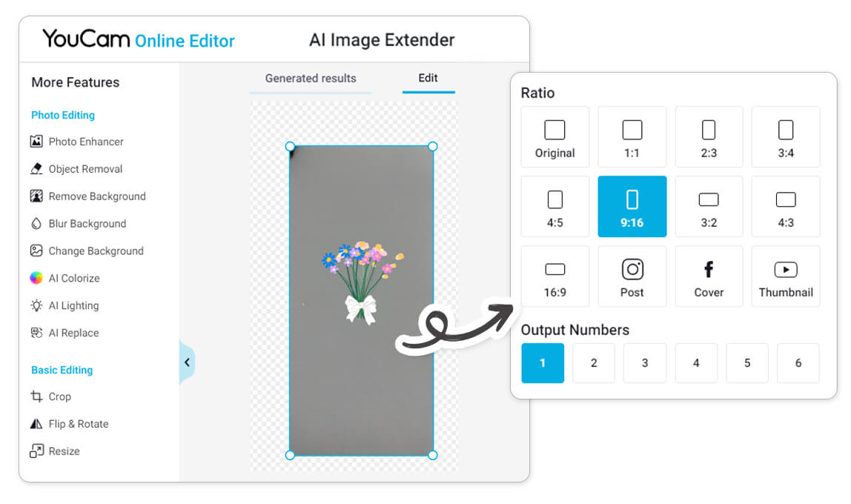Image resolution: width=851 pixels, height=504 pixels.
Task: Open the Edit tab
Action: 428,77
